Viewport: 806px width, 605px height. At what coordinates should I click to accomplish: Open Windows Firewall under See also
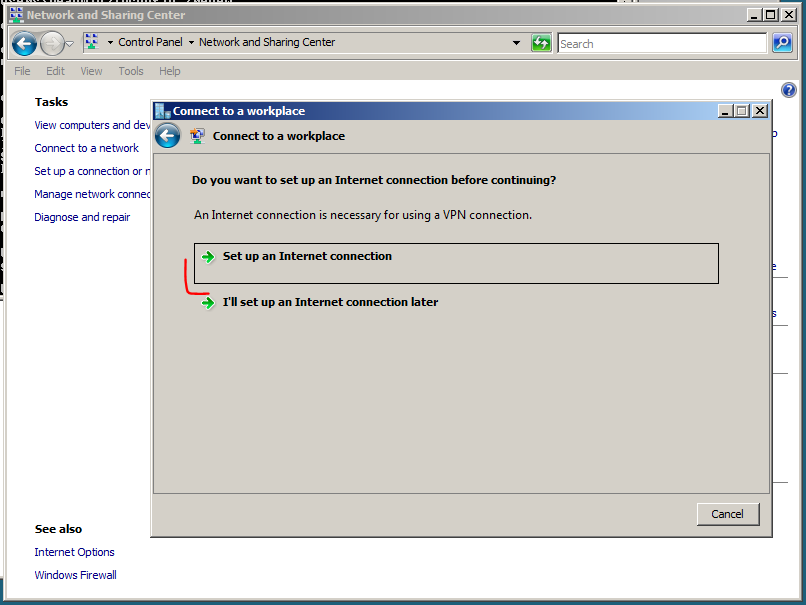(x=76, y=575)
